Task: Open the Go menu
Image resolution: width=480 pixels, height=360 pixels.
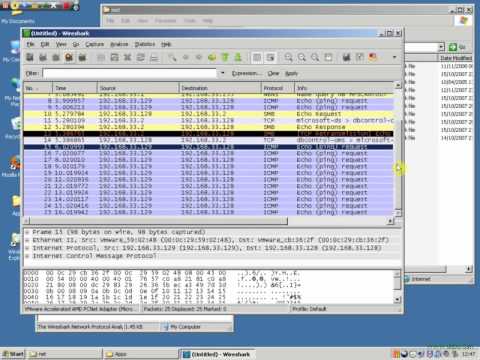Action: tap(76, 44)
